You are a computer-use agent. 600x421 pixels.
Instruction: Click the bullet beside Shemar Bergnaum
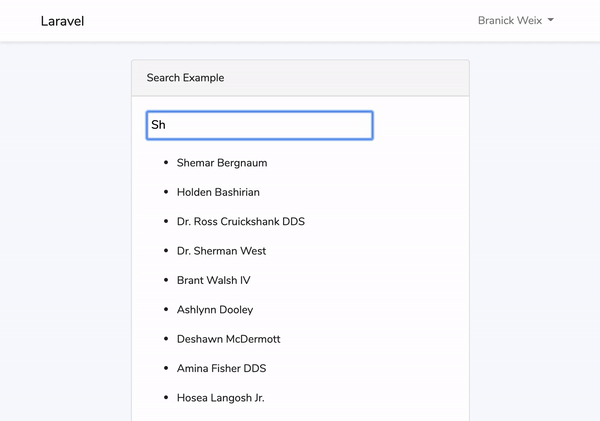click(x=165, y=163)
